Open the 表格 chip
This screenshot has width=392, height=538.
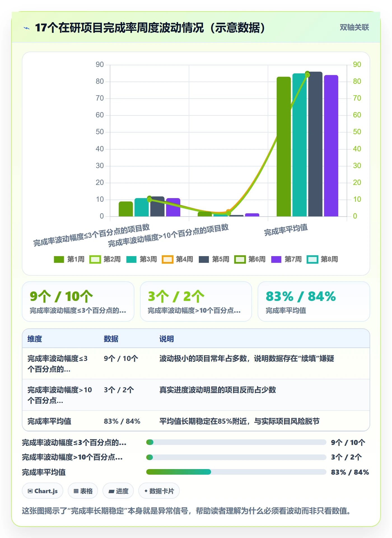click(x=83, y=491)
